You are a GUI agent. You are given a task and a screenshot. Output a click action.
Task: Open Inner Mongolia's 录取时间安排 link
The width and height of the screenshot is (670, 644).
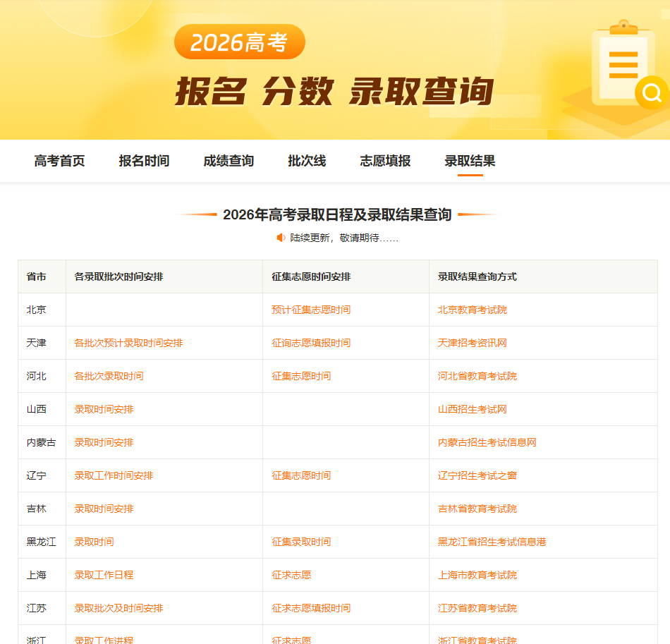[104, 442]
